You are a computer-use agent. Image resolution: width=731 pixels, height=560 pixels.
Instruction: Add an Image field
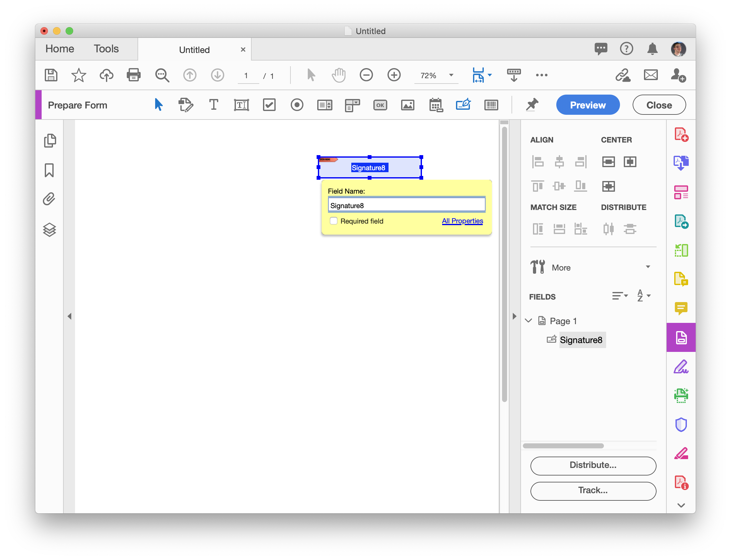tap(408, 105)
